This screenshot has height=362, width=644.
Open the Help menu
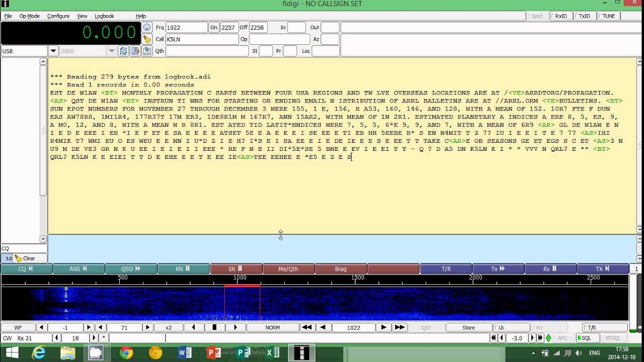(141, 16)
